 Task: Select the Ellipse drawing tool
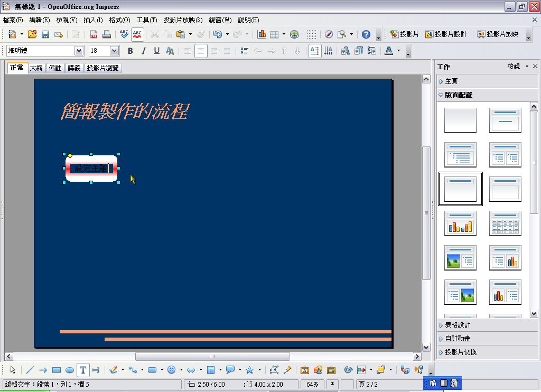click(x=69, y=370)
